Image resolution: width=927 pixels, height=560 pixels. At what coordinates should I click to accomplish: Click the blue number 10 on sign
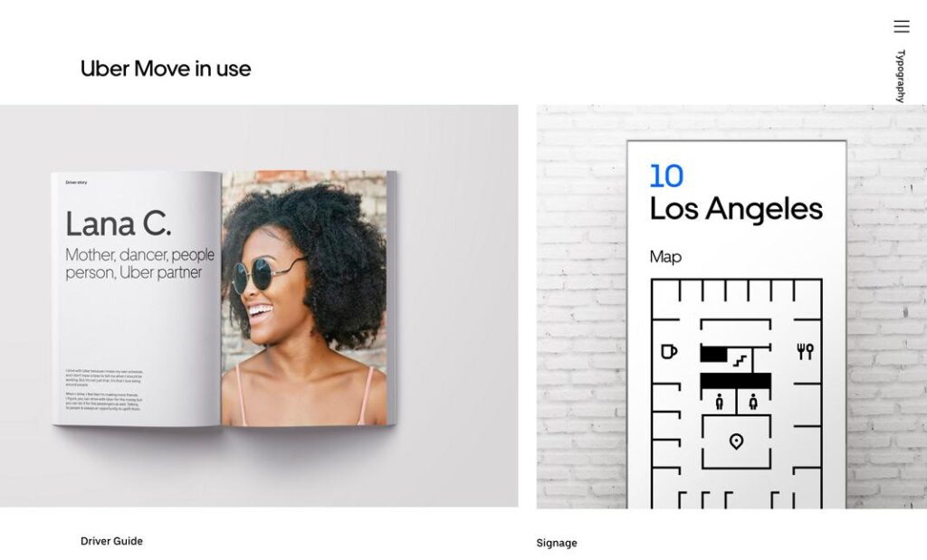666,176
